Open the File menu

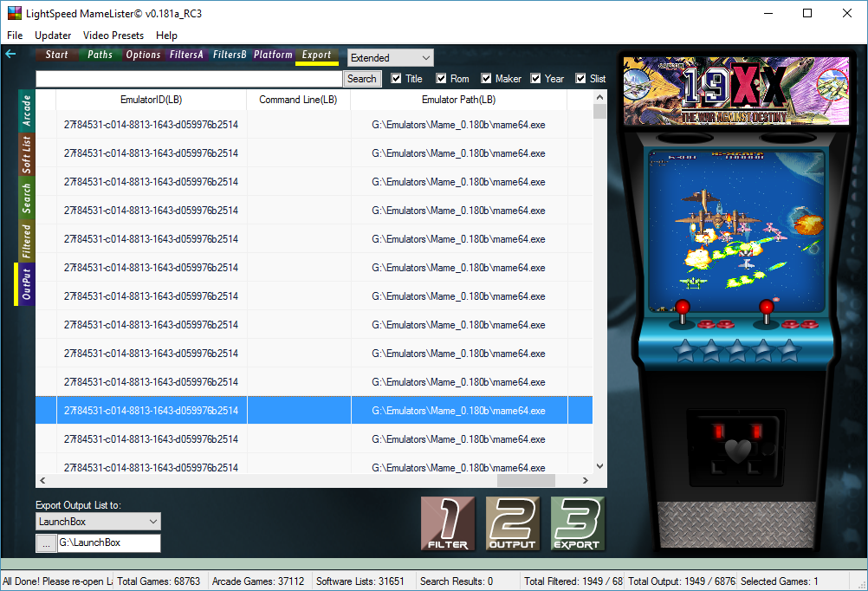coord(15,36)
